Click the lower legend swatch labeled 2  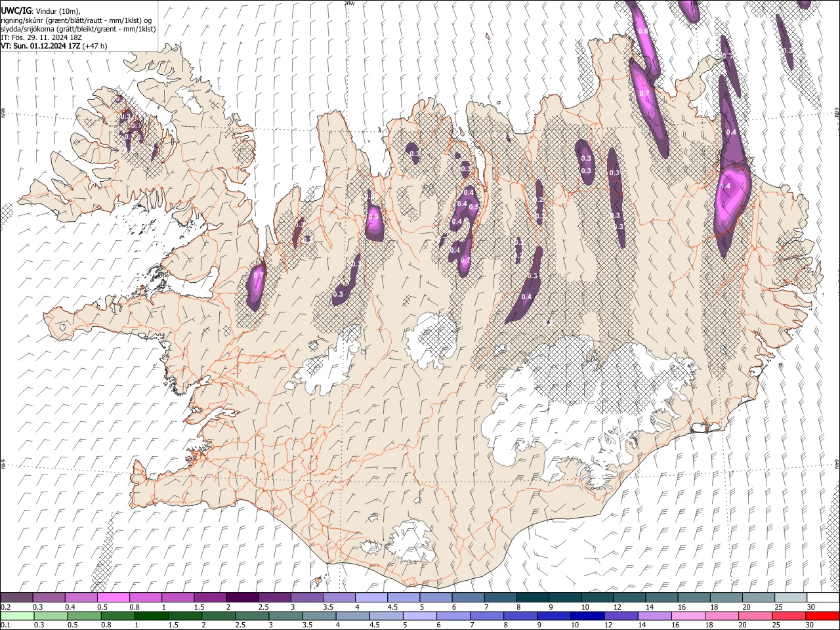point(218,616)
